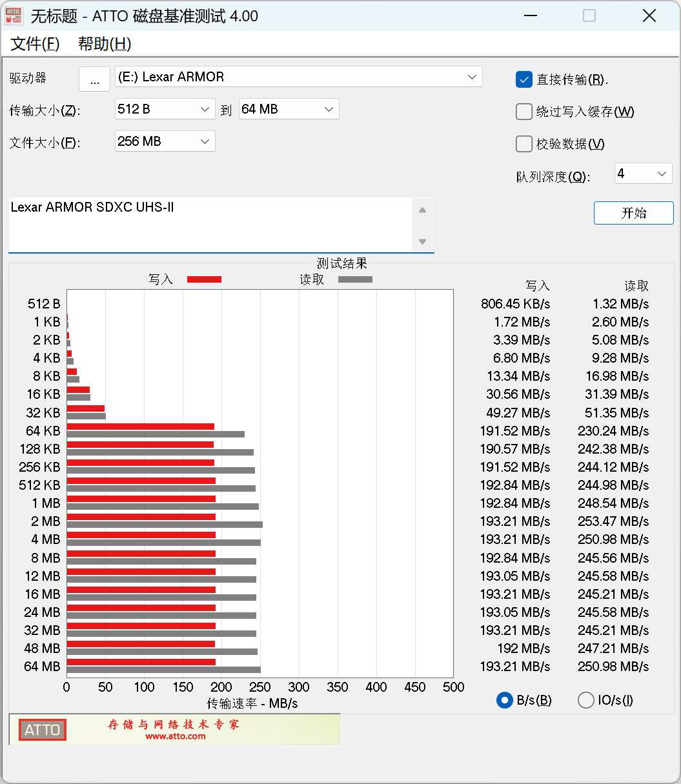681x784 pixels.
Task: Click the 队列深度(Q) label
Action: [553, 176]
